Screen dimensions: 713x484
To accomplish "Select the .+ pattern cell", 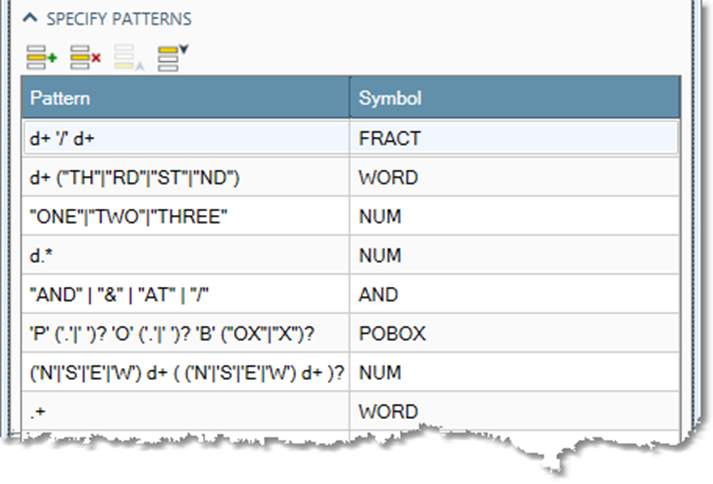I will pos(185,411).
